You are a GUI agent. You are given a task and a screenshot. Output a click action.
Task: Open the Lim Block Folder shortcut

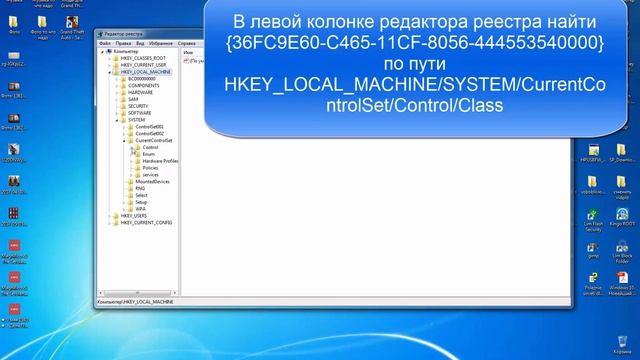(622, 252)
